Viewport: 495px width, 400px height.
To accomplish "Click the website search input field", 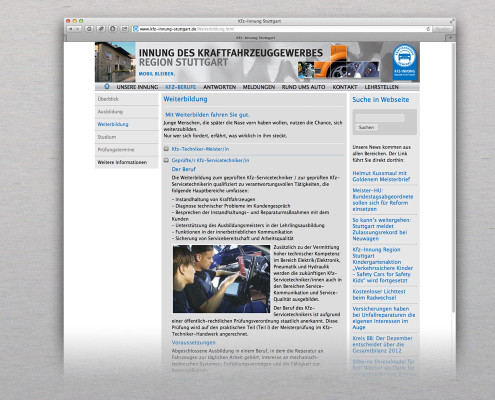I will [380, 118].
